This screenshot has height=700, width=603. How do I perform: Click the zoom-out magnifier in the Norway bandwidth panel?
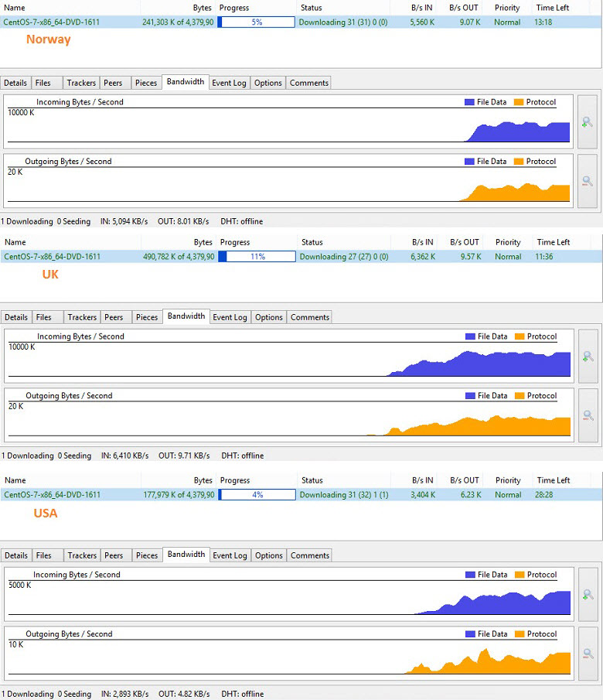(588, 181)
